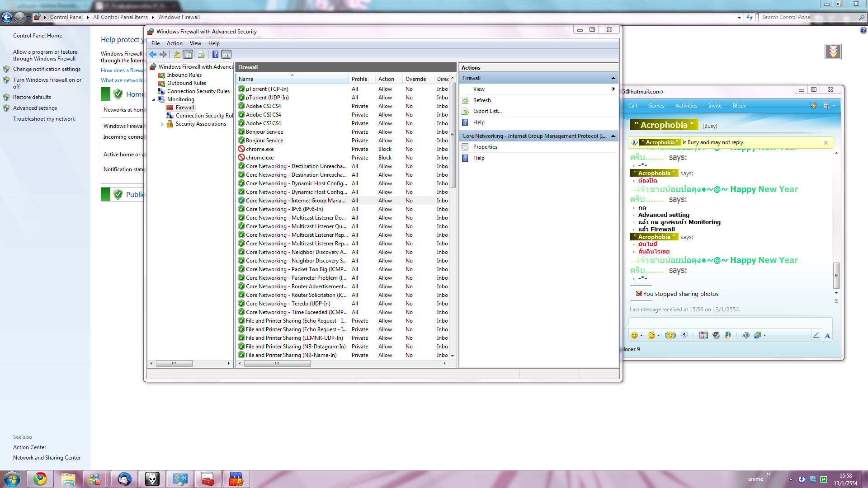Click the blue Help toolbar icon
The height and width of the screenshot is (488, 868).
[x=215, y=54]
